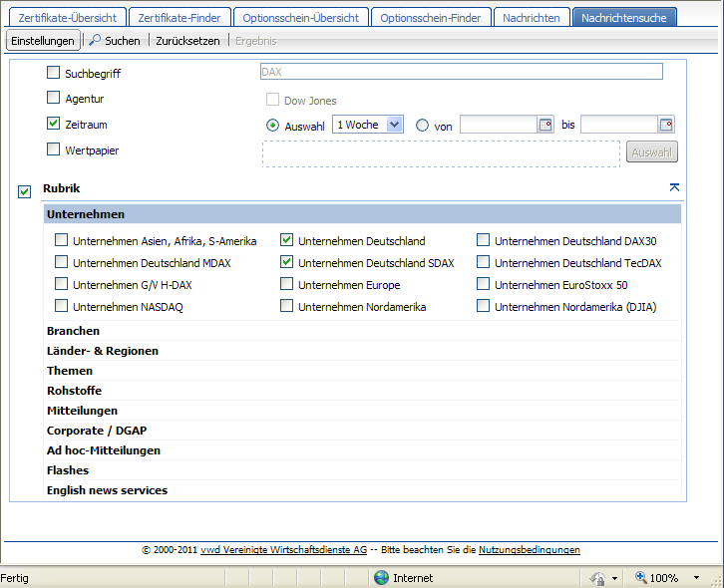
Task: Click the Zurücksetzen button
Action: [187, 41]
